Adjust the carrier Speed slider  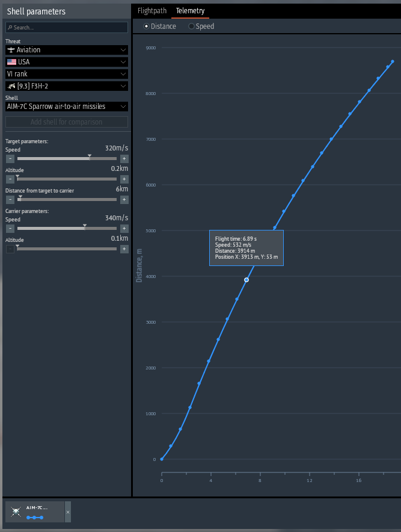pyautogui.click(x=67, y=228)
